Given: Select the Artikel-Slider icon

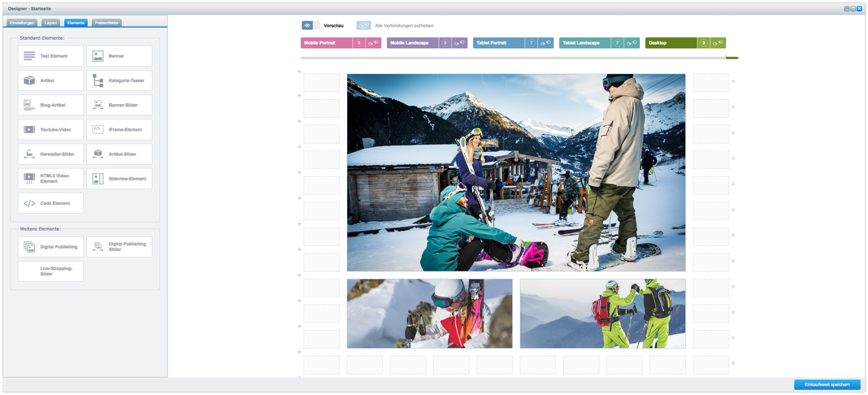Looking at the screenshot, I should 98,154.
